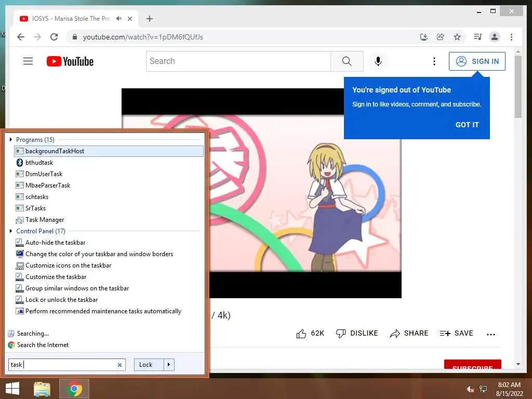532x399 pixels.
Task: Mute the tab using the speaker icon
Action: 118,19
